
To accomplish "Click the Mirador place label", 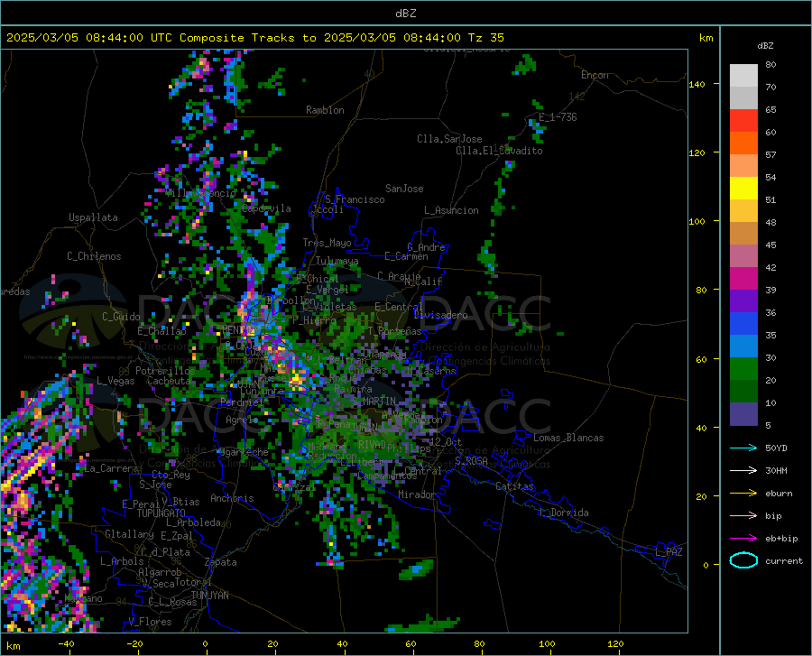I will click(417, 494).
